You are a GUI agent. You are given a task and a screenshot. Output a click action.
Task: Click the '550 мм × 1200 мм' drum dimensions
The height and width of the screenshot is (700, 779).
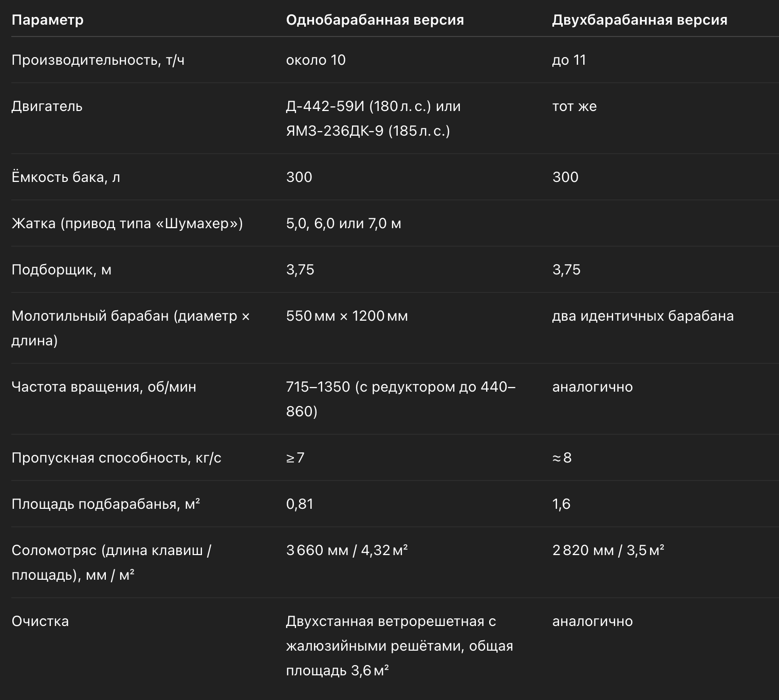tap(347, 316)
